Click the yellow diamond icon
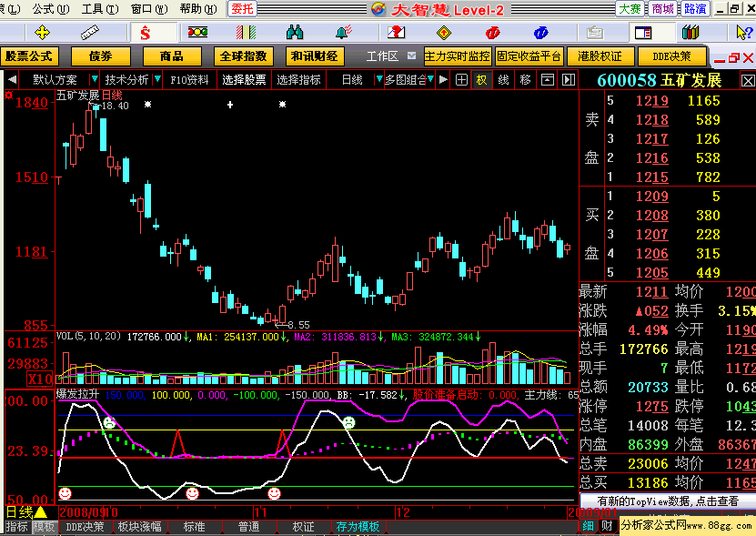756x536 pixels. 444,33
